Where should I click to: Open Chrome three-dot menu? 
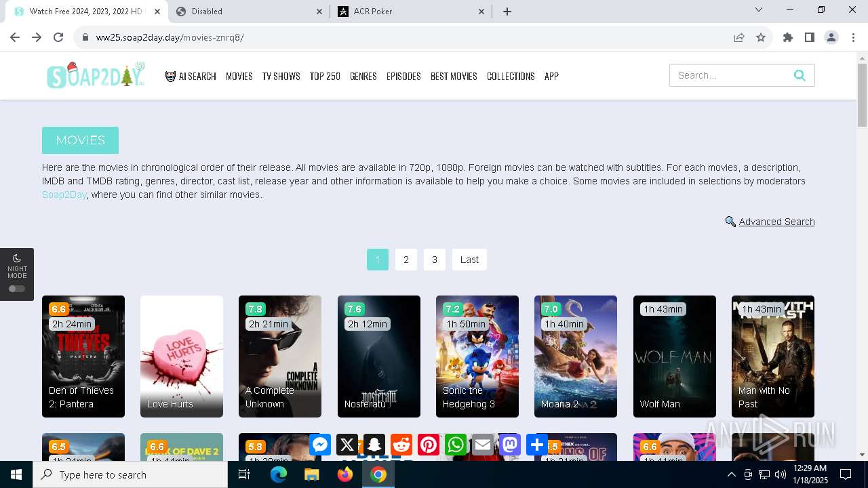[852, 37]
